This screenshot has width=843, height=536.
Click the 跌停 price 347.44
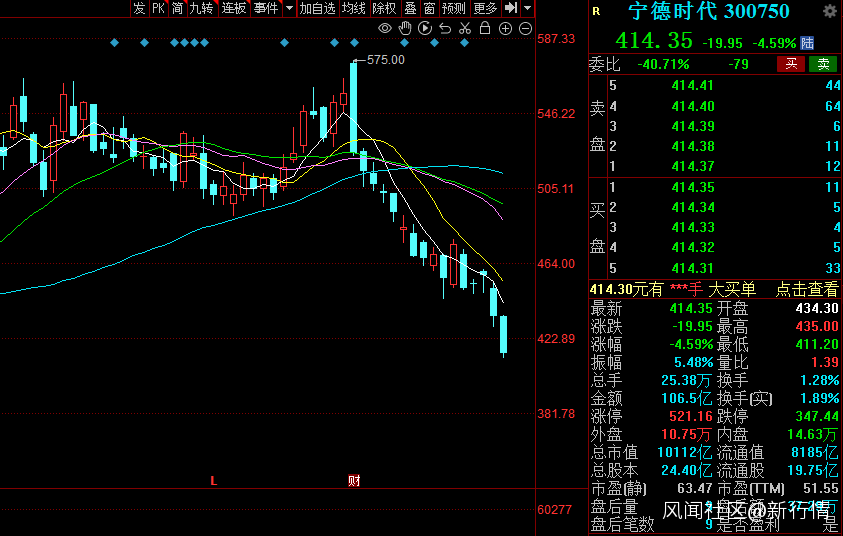pyautogui.click(x=817, y=416)
